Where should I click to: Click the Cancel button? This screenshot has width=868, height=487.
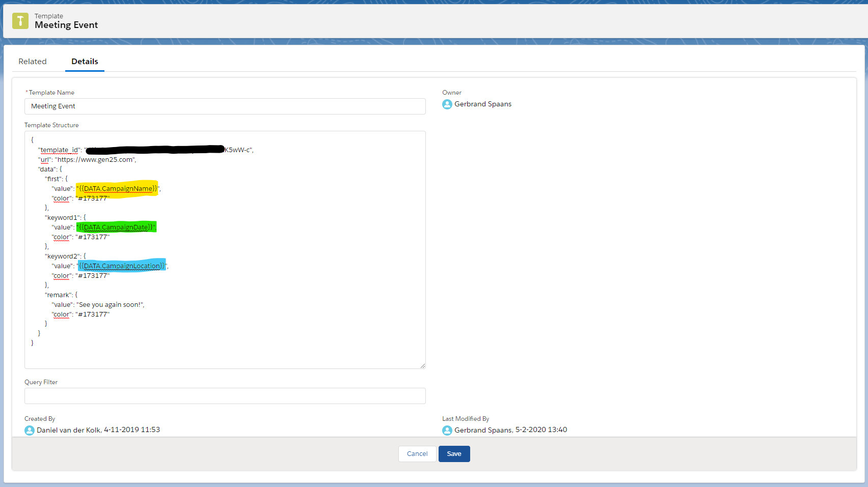click(x=417, y=454)
